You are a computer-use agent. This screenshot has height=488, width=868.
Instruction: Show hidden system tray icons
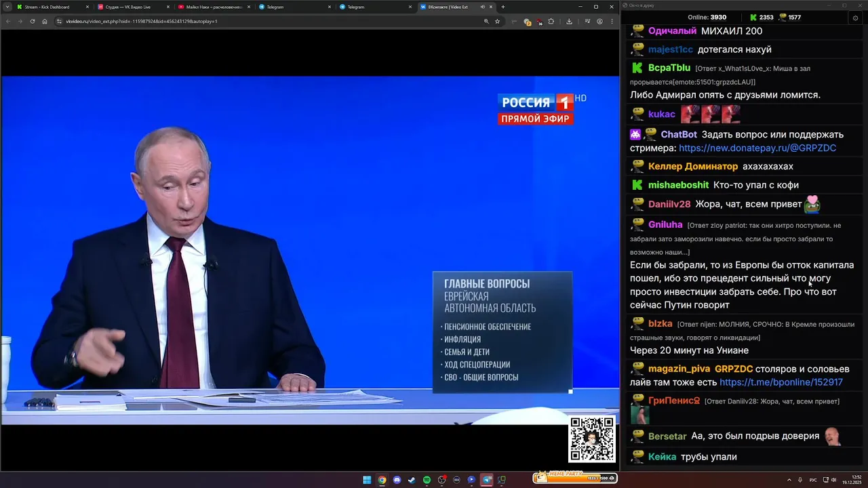coord(789,480)
